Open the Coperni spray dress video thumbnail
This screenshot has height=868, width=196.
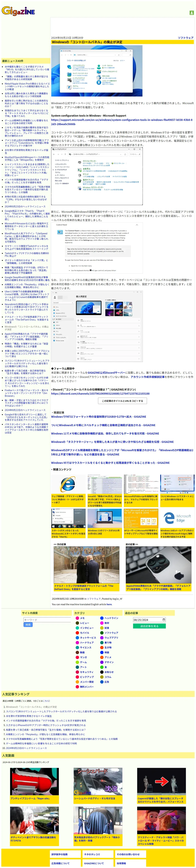[161, 781]
